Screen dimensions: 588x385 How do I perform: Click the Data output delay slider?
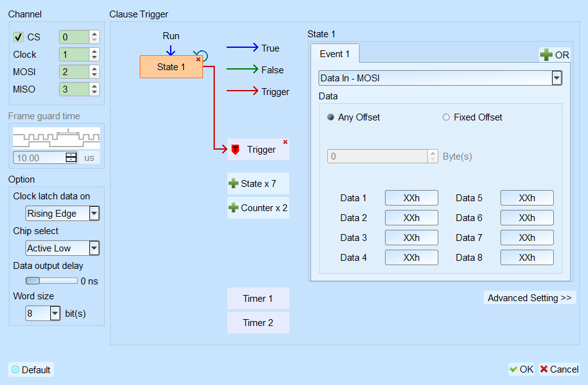point(52,281)
